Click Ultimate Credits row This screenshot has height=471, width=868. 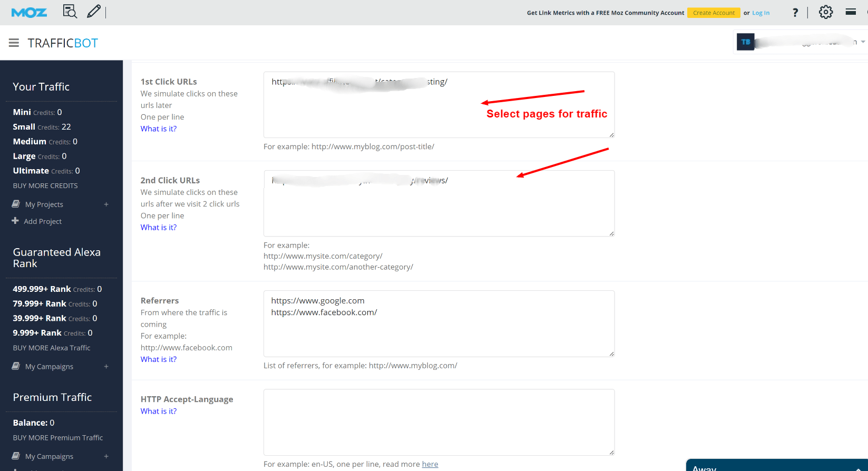[x=46, y=171]
